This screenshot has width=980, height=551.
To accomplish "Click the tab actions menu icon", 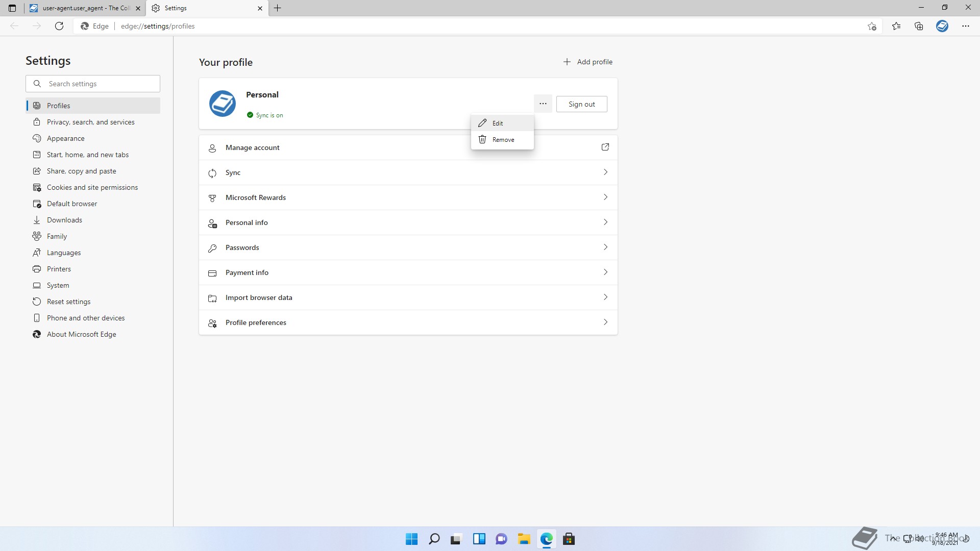I will pyautogui.click(x=12, y=8).
